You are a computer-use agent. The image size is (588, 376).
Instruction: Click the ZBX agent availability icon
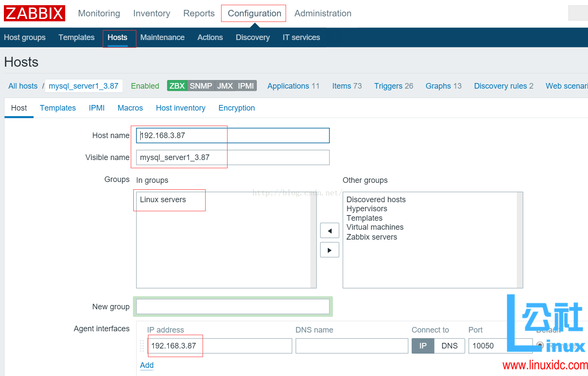coord(177,86)
